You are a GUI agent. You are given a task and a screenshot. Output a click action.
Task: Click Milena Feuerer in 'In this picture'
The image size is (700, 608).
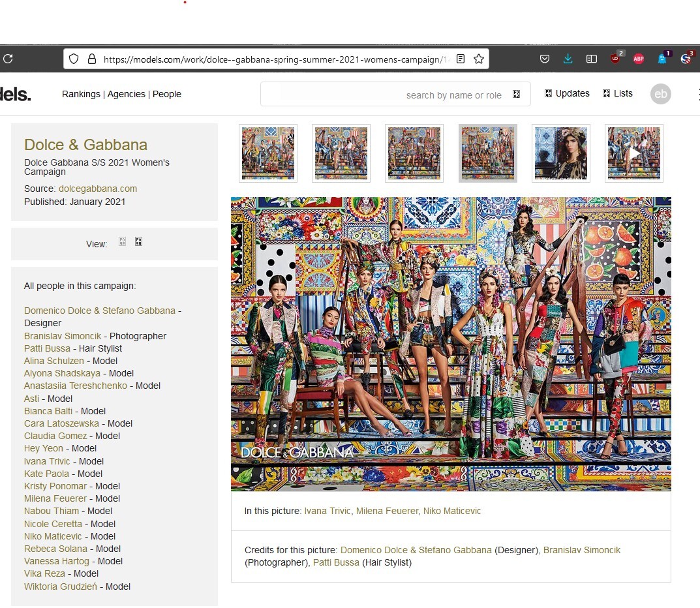[387, 511]
